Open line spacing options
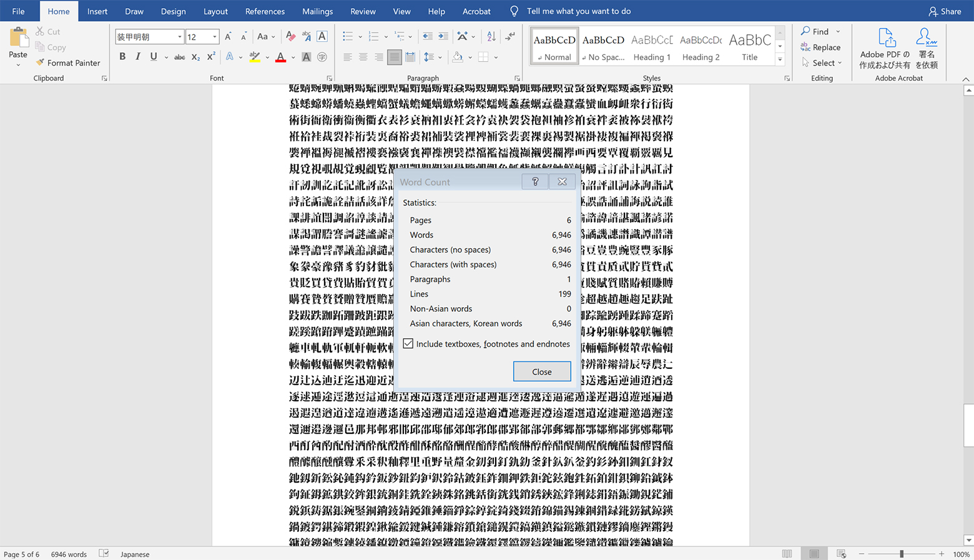The image size is (974, 560). pos(433,57)
